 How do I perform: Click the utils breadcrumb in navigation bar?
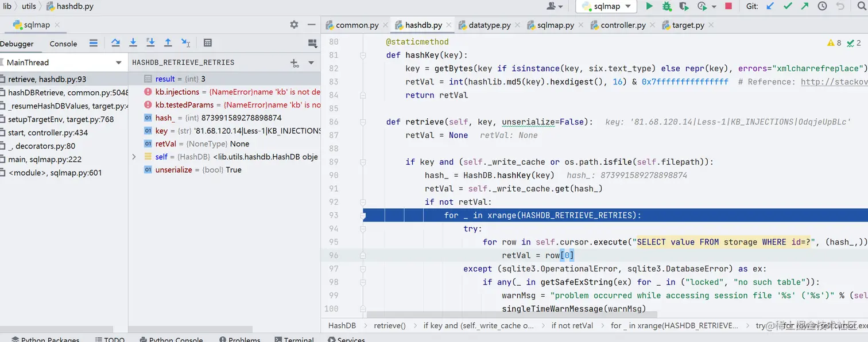[29, 6]
